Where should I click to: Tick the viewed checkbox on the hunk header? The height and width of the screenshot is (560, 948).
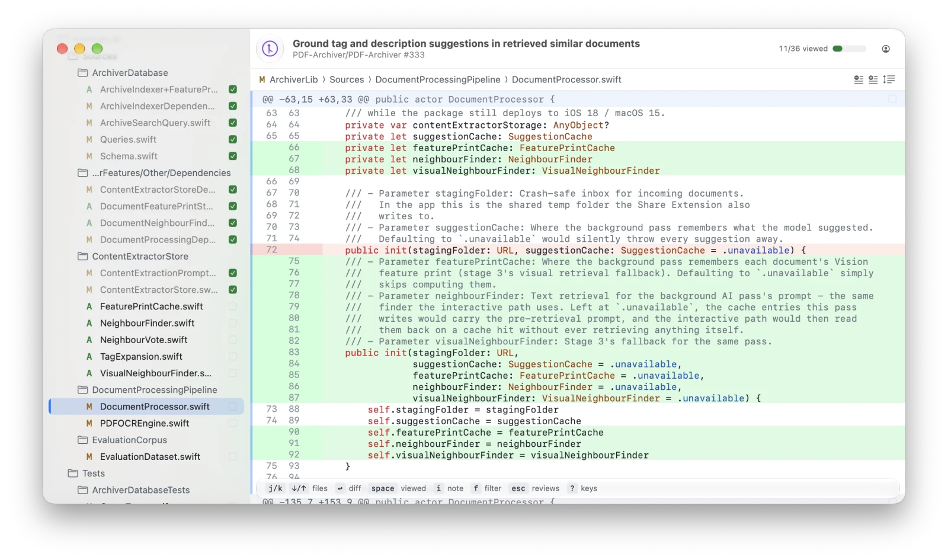(892, 99)
